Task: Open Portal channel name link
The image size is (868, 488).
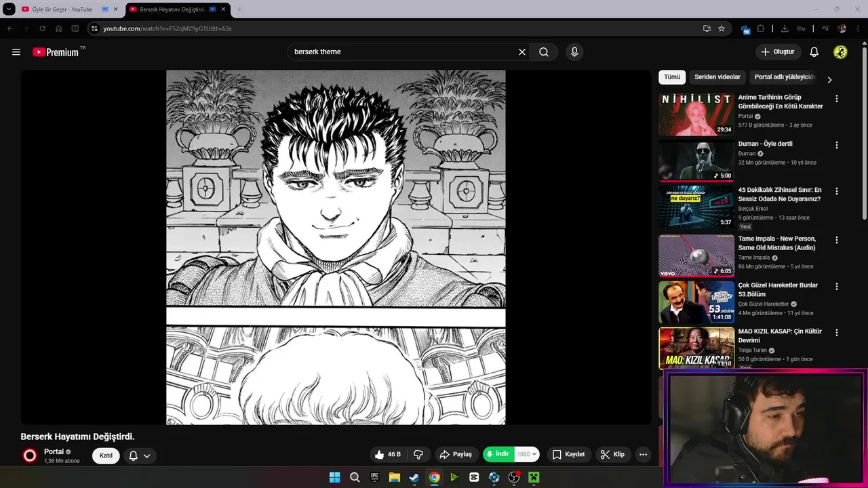Action: 54,451
